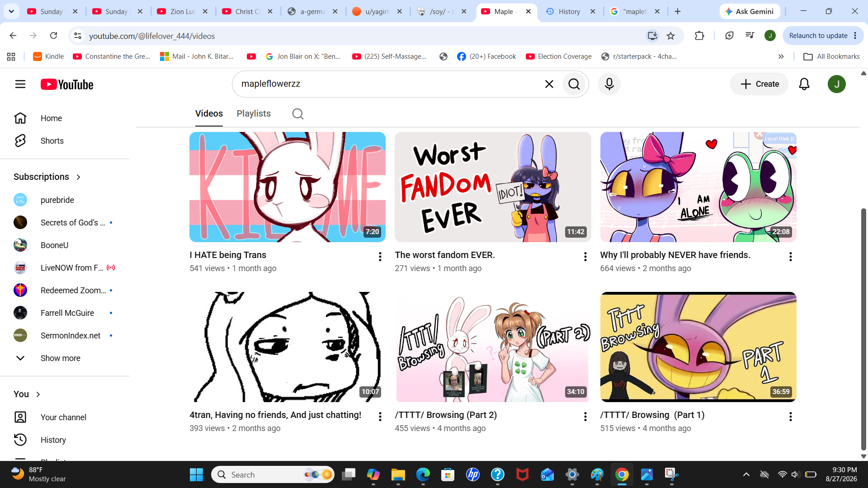Open the Kindle bookmark
Image resolution: width=868 pixels, height=488 pixels.
pyautogui.click(x=49, y=56)
